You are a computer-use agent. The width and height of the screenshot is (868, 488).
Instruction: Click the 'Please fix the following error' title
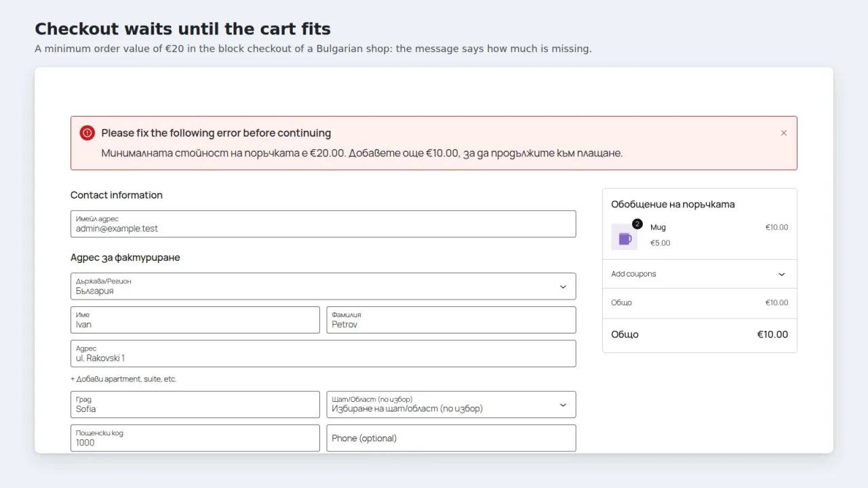tap(216, 133)
